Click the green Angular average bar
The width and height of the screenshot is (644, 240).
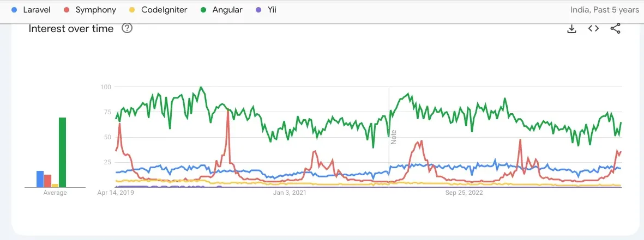[63, 152]
